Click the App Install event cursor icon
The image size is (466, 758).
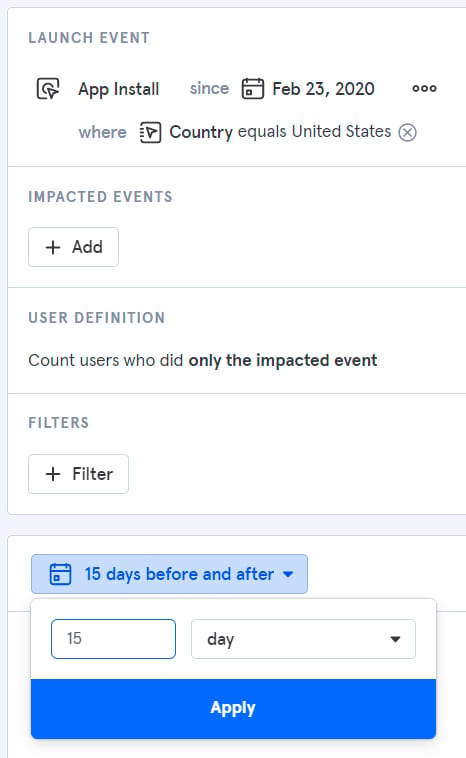[x=48, y=89]
